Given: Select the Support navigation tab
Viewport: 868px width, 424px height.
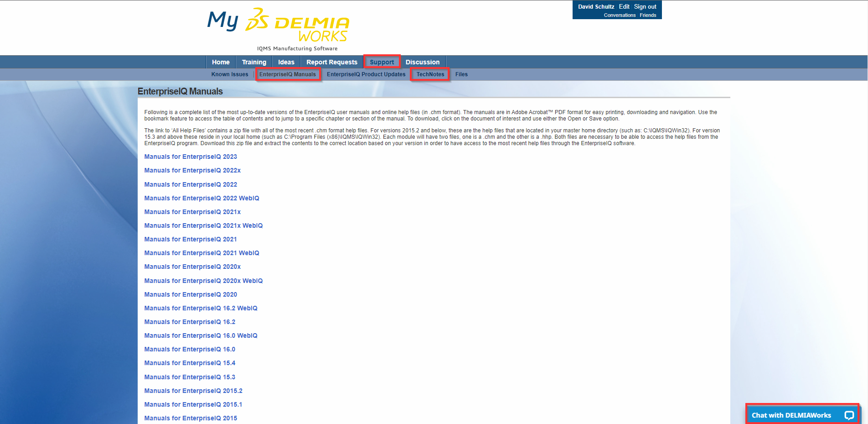Looking at the screenshot, I should tap(382, 62).
